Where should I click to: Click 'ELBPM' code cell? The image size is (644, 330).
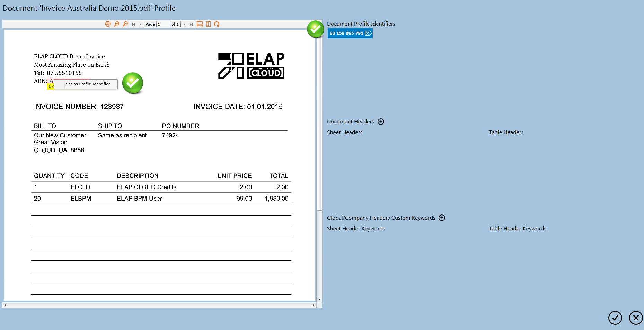coord(81,199)
